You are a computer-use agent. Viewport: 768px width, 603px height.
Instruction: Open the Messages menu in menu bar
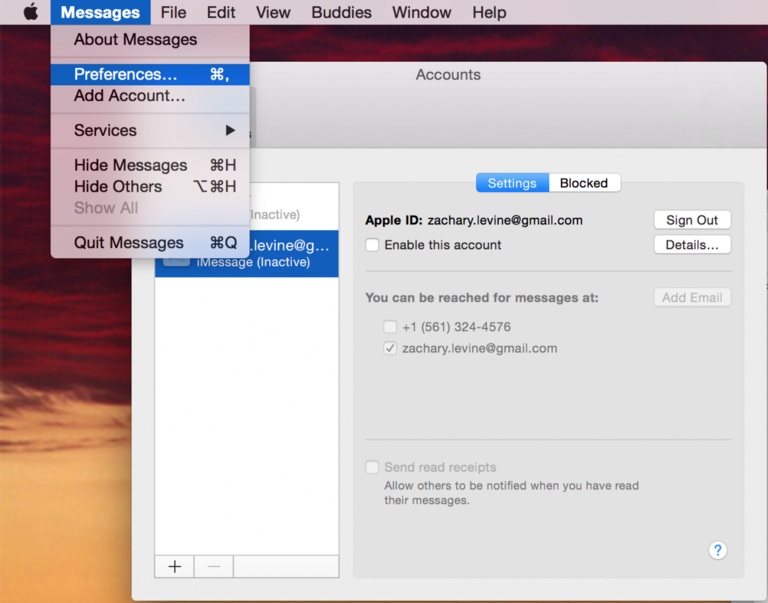100,12
